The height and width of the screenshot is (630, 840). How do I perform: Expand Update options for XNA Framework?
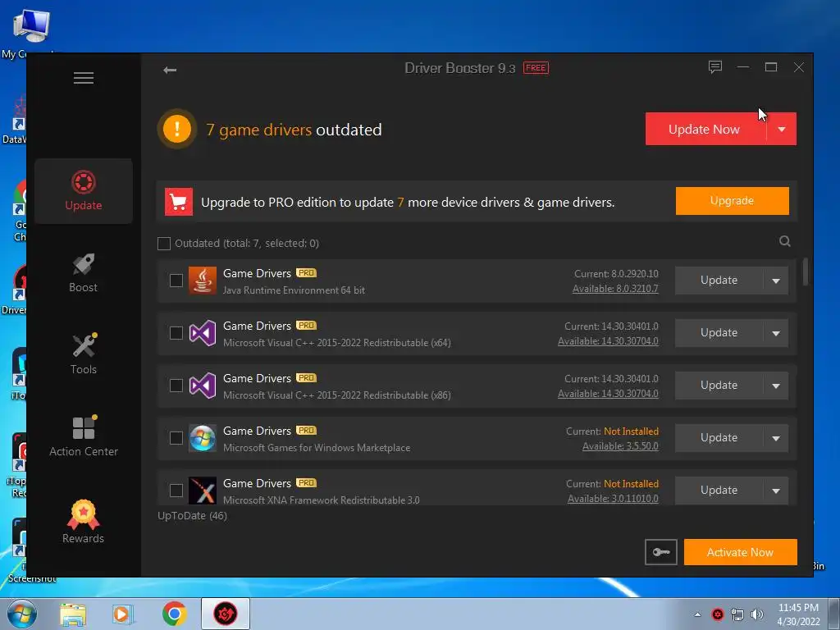click(776, 491)
